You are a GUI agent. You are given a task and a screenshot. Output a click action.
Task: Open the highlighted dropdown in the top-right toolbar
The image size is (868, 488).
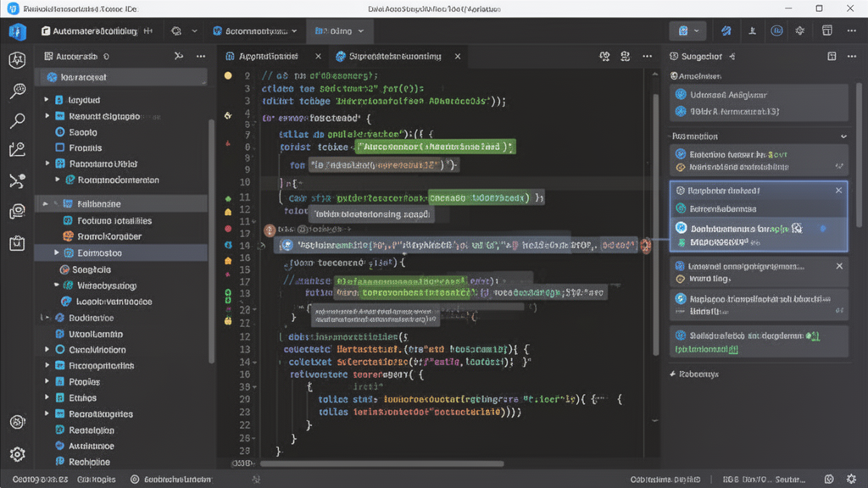tap(687, 31)
